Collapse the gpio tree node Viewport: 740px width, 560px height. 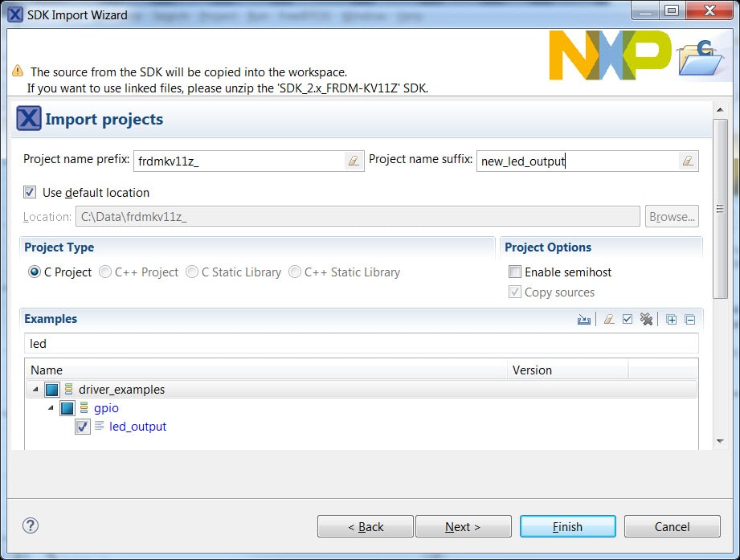[x=51, y=408]
